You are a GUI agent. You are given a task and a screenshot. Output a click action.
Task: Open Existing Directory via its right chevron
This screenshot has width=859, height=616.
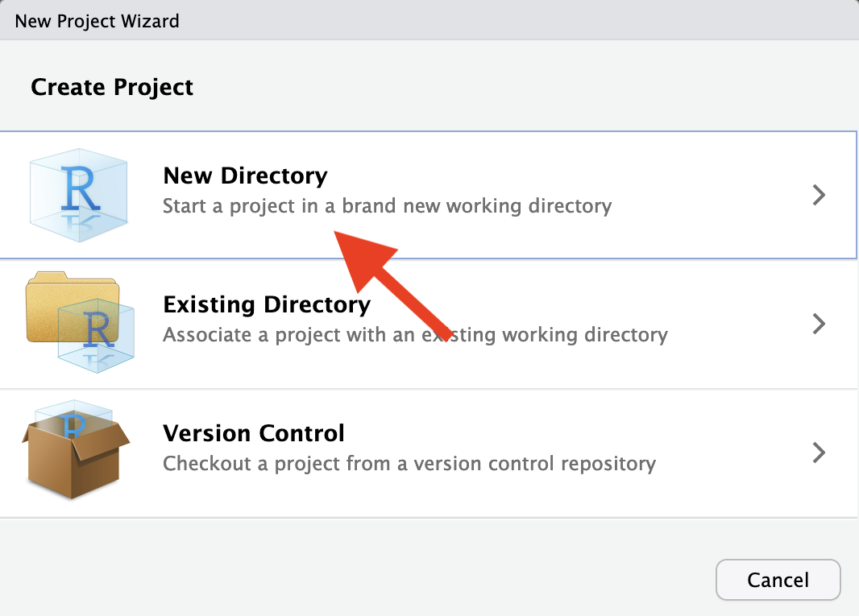pos(819,324)
